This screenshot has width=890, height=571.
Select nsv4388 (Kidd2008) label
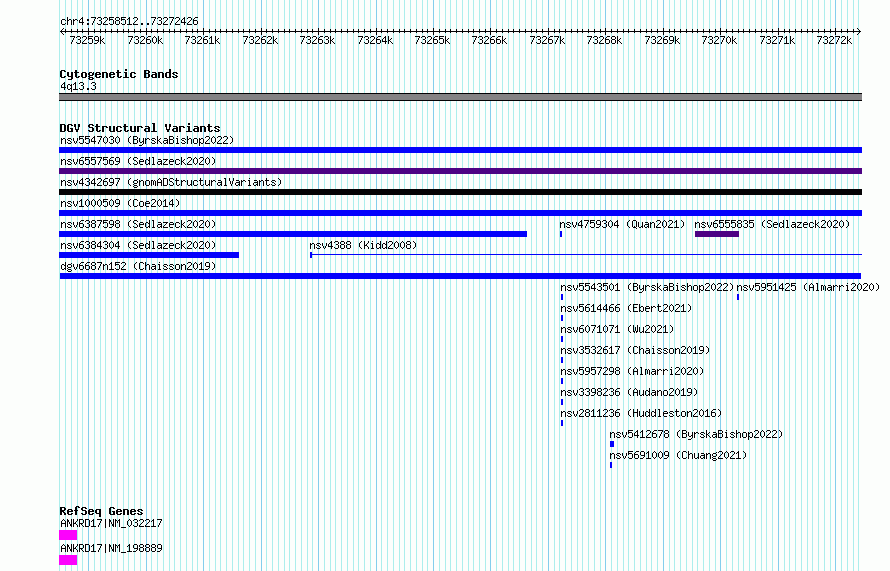click(x=363, y=245)
